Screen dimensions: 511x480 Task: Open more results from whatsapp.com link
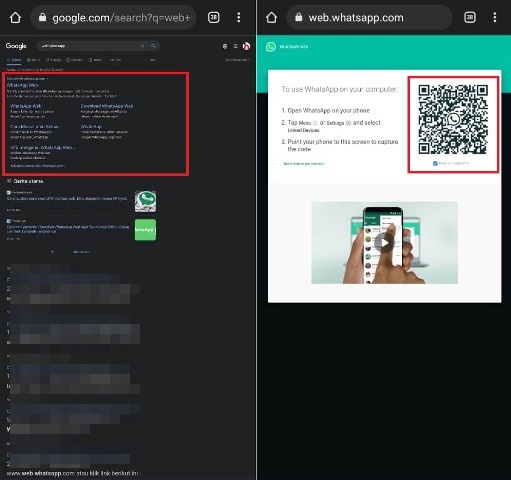pyautogui.click(x=37, y=166)
